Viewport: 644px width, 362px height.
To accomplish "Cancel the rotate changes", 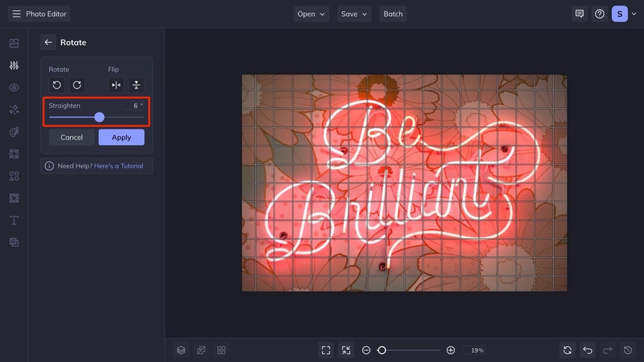I will point(72,138).
